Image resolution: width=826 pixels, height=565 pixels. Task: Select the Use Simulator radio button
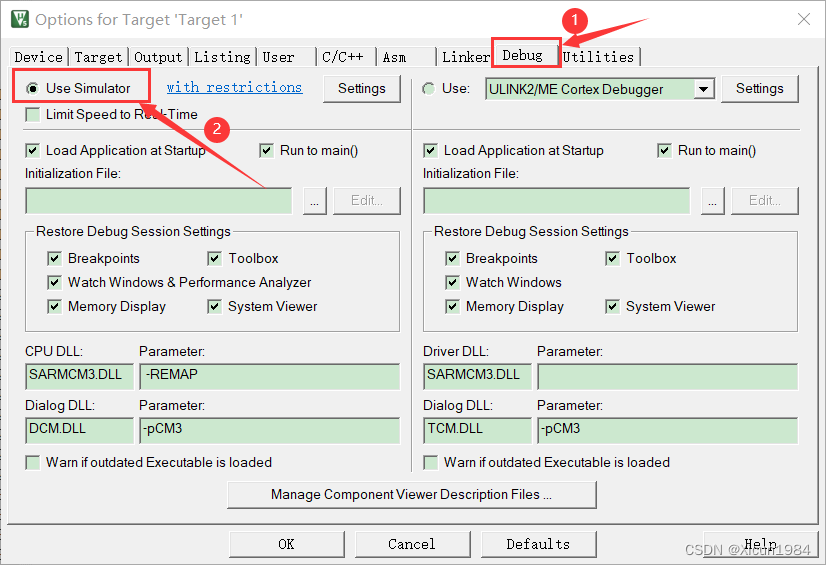pos(33,88)
